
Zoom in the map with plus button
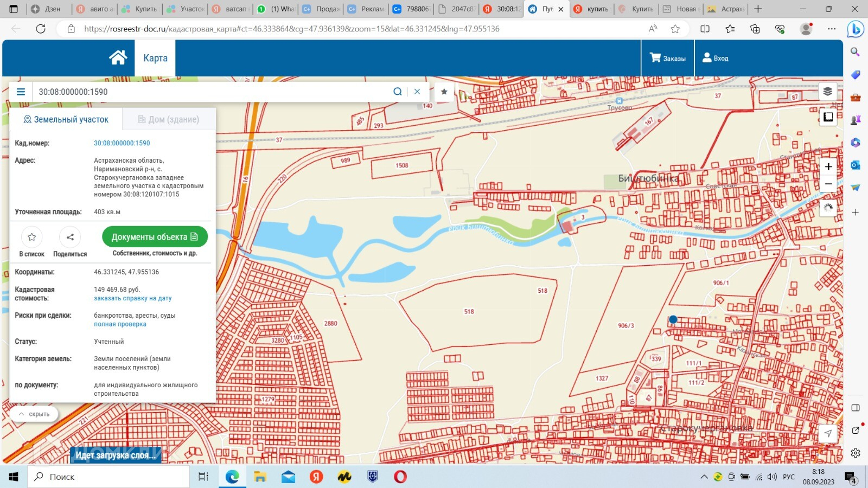(x=828, y=166)
